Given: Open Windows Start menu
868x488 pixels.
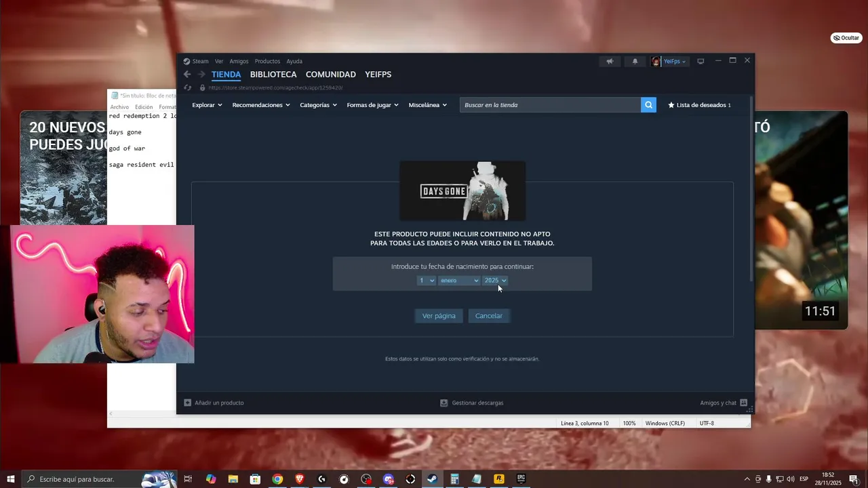Looking at the screenshot, I should tap(11, 479).
